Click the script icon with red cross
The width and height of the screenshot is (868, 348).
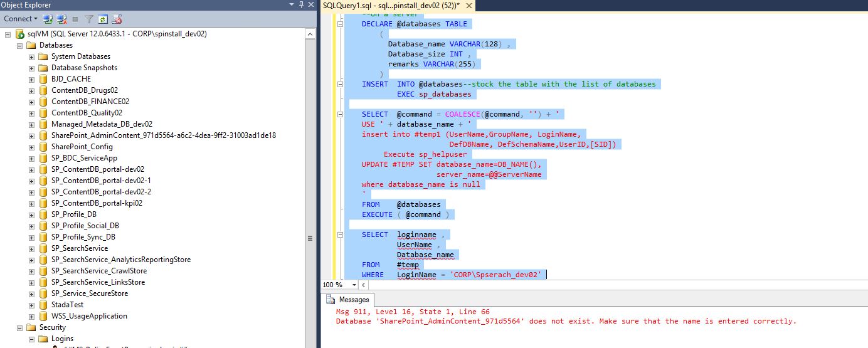117,19
